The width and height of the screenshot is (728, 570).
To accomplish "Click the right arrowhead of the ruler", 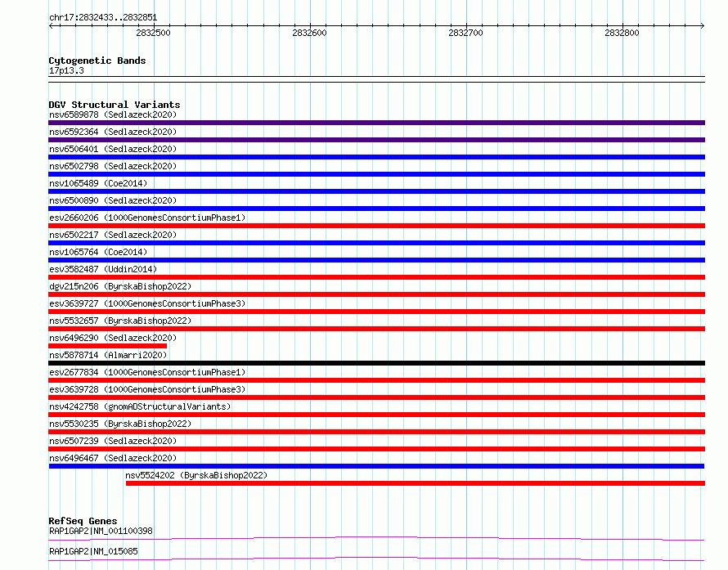I will pyautogui.click(x=703, y=25).
